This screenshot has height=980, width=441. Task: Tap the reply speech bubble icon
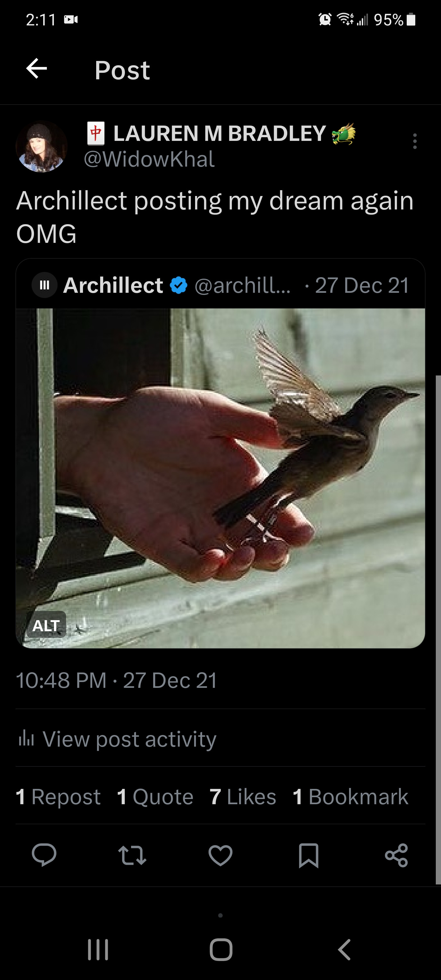coord(44,855)
